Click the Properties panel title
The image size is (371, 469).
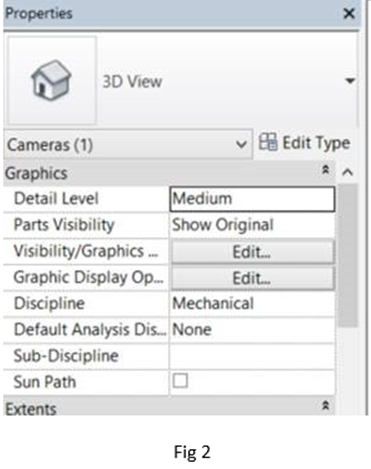(39, 13)
